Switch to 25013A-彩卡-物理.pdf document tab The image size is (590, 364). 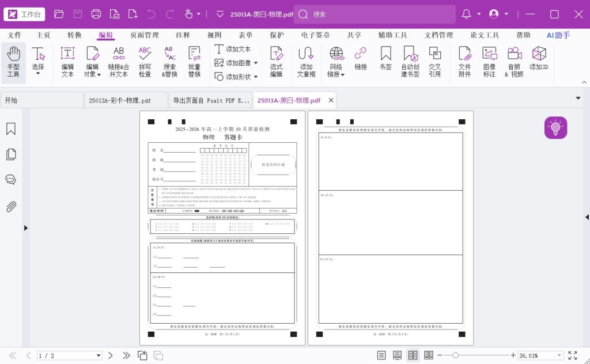coord(120,100)
